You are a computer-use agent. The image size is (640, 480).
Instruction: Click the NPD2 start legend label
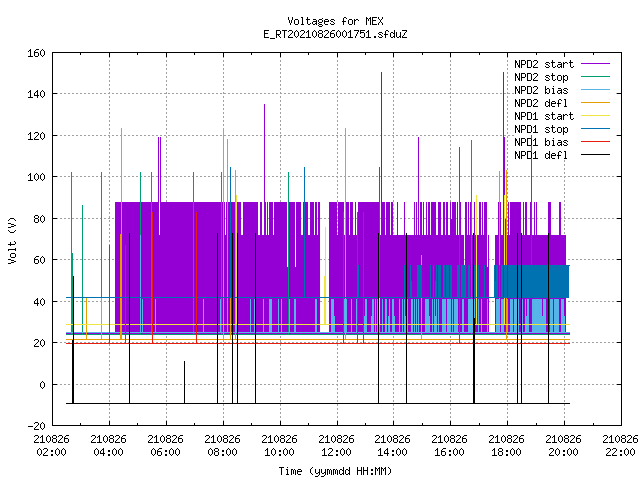(x=544, y=64)
